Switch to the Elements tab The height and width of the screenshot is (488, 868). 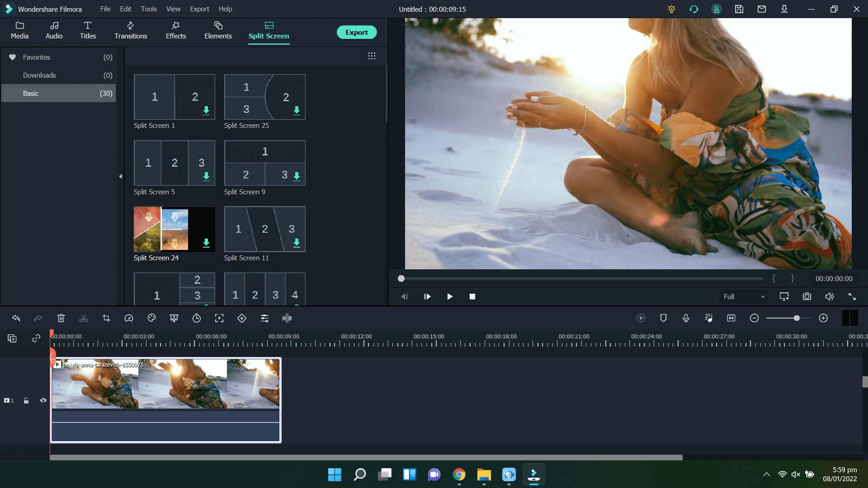(x=218, y=31)
